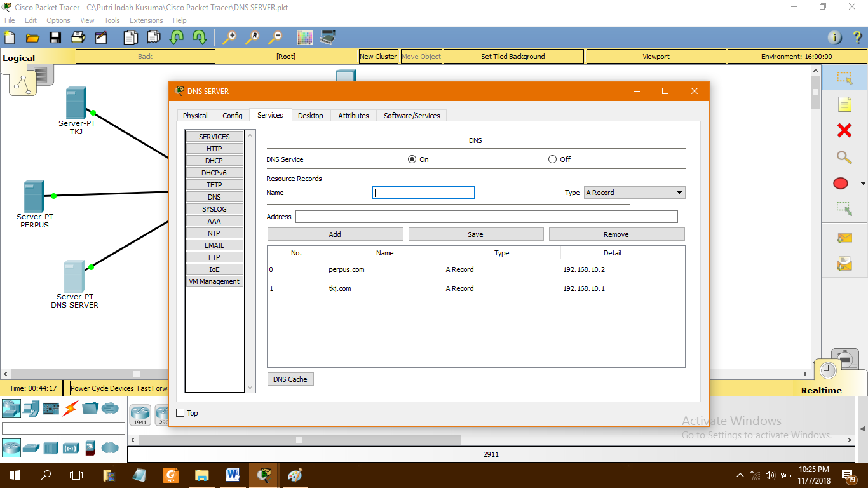Print using the printer toolbar icon
Screen dimensions: 868x488
coord(78,37)
